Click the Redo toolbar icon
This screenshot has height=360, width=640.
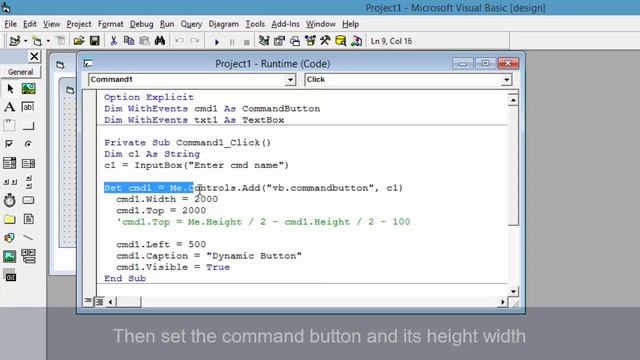[195, 41]
